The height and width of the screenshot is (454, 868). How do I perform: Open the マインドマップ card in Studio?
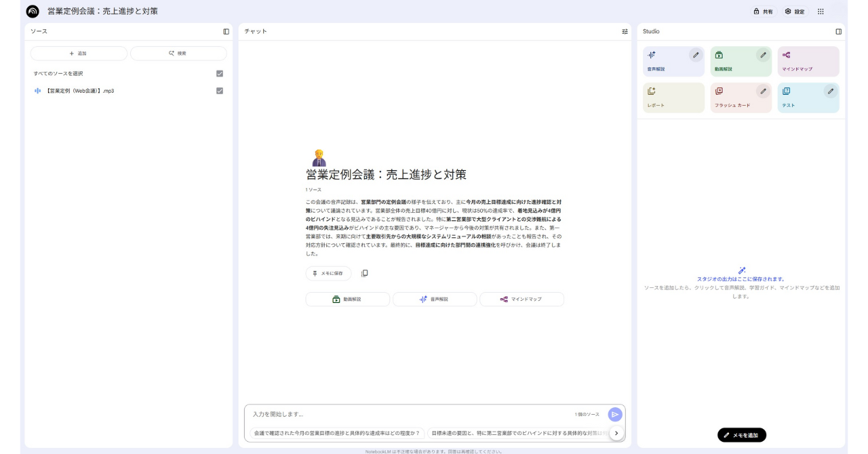[808, 62]
